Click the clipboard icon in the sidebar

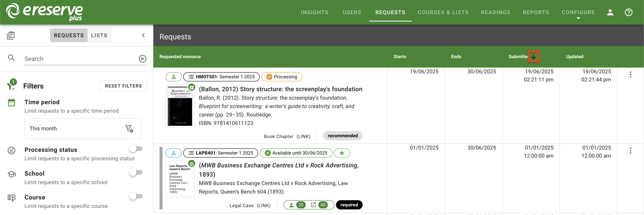(x=11, y=35)
